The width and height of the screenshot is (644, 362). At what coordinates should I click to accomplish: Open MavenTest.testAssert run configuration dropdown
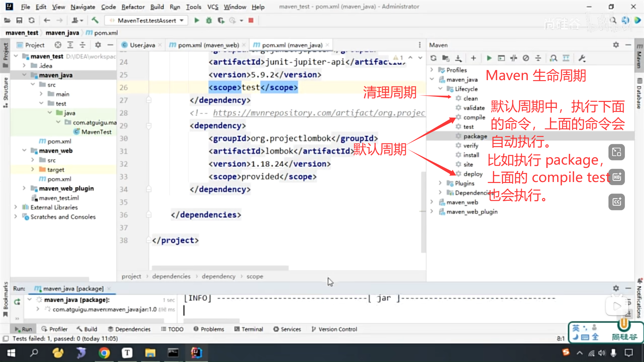(147, 20)
